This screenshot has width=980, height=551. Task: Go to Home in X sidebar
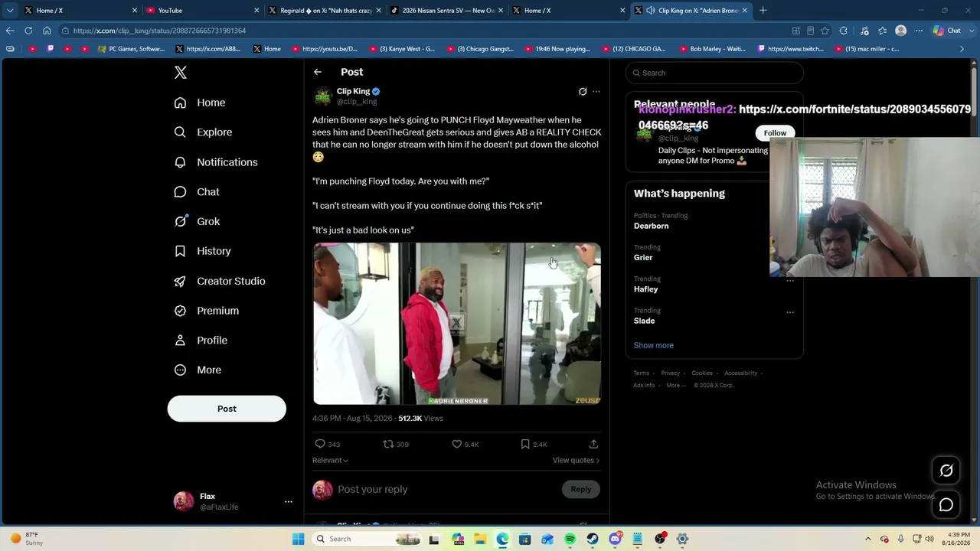pyautogui.click(x=200, y=103)
